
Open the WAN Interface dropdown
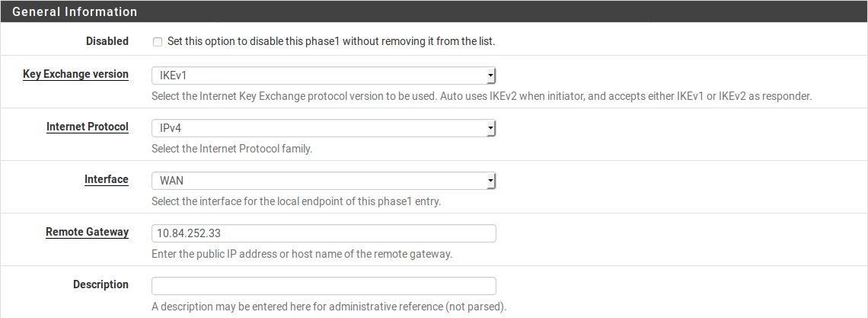point(324,181)
